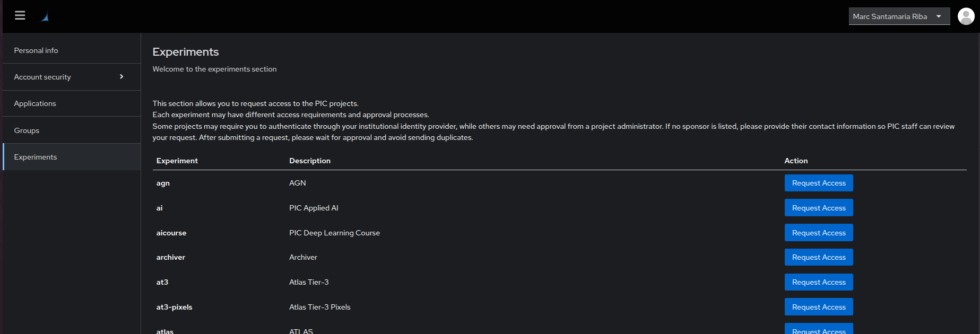Expand the Account security section
The image size is (980, 334).
tap(42, 77)
